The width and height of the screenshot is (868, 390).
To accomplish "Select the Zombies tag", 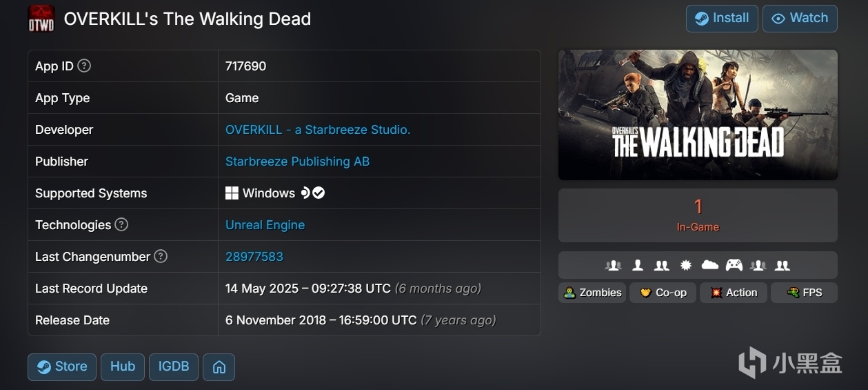I will tap(592, 293).
